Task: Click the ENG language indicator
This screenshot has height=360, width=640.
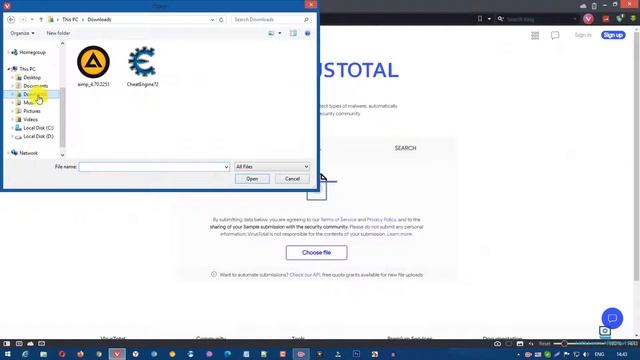Action: pos(599,354)
